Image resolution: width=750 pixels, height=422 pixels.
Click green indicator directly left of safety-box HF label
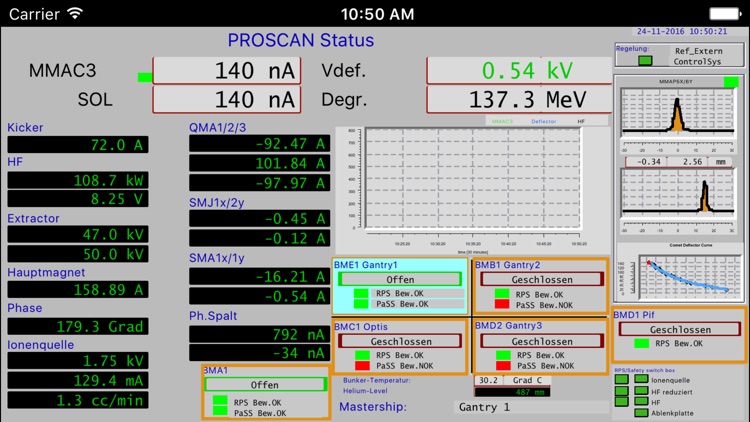641,402
